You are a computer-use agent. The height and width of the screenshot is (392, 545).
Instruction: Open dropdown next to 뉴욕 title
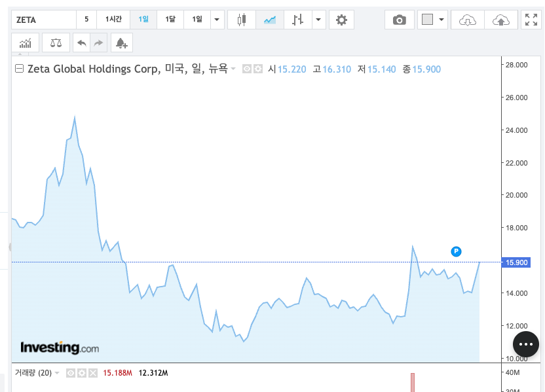click(233, 69)
